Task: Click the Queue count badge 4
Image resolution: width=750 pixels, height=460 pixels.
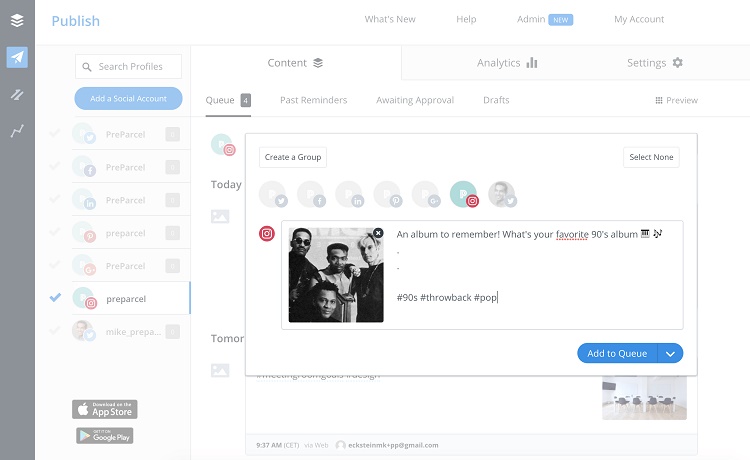Action: pos(245,100)
